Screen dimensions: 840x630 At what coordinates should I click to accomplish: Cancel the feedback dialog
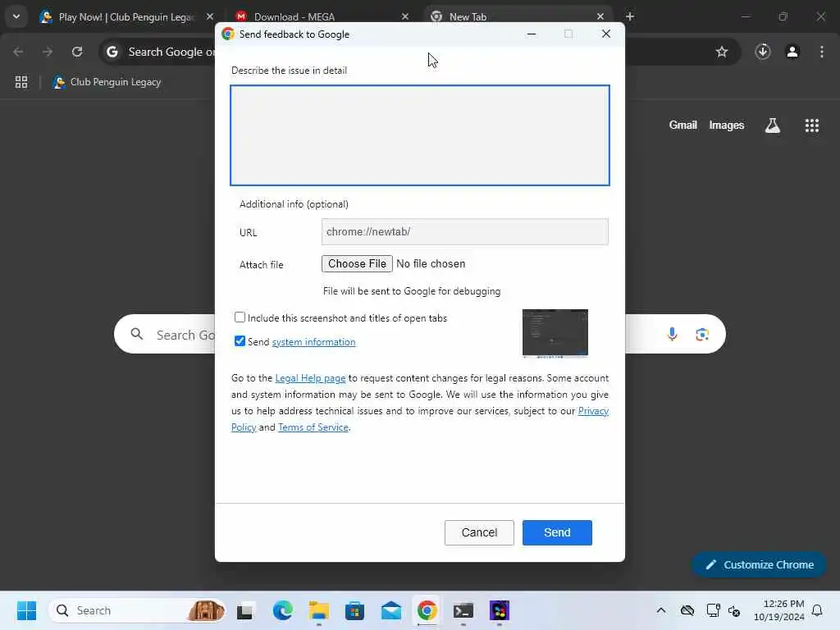click(x=479, y=532)
